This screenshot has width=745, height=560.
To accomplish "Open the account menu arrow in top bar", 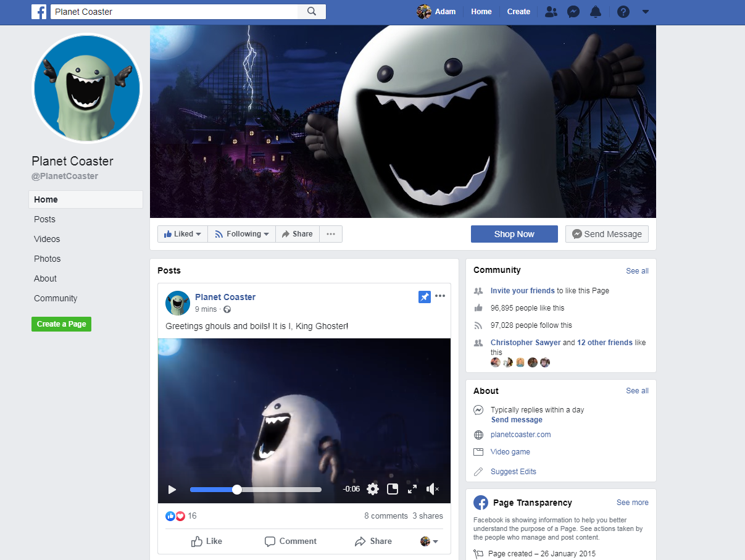I will click(x=646, y=12).
